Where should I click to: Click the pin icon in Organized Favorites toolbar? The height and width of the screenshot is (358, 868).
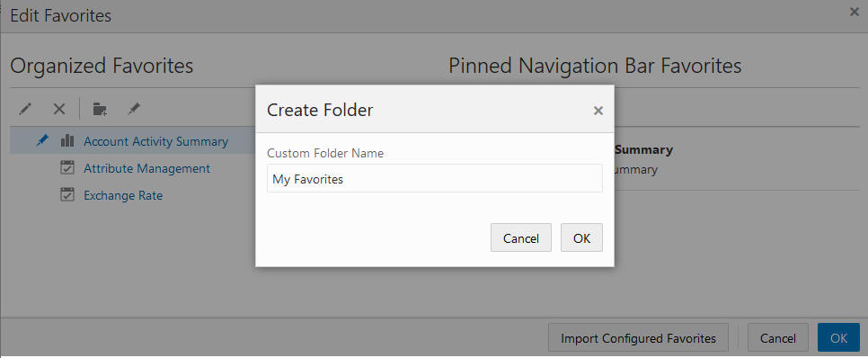click(x=133, y=109)
